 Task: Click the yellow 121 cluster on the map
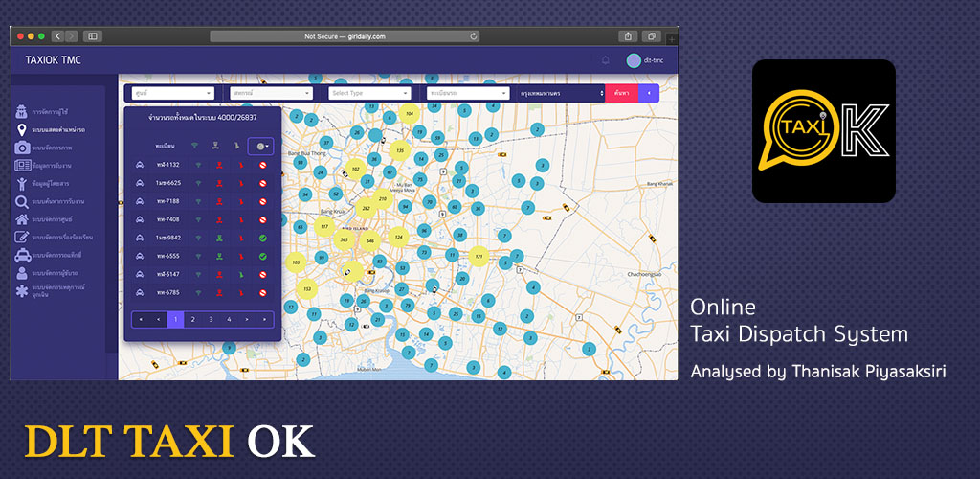479,257
